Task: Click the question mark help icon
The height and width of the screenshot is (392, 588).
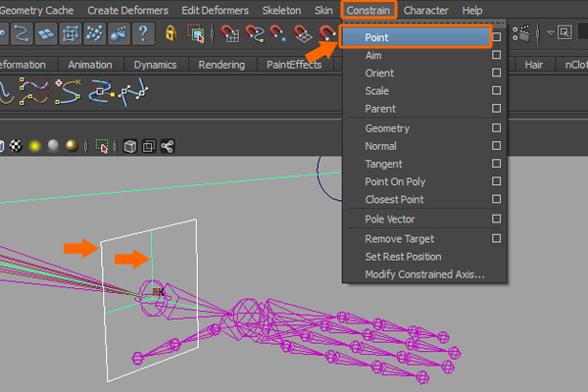Action: coord(143,34)
